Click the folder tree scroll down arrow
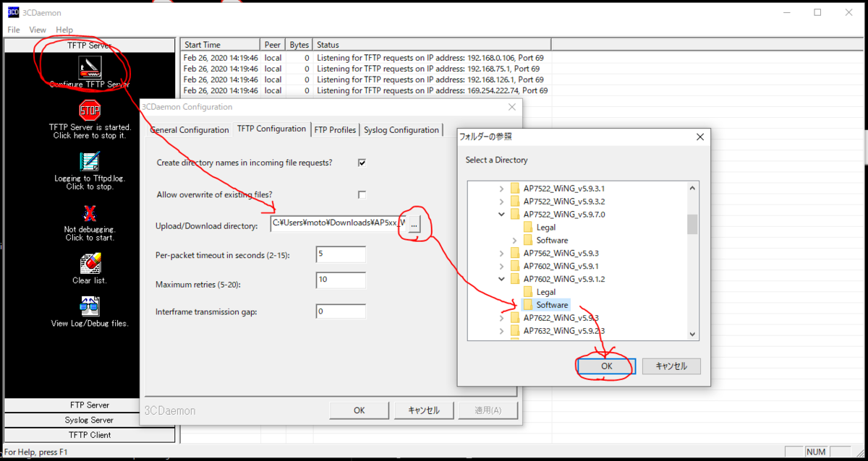Screen dimensions: 868x461 click(692, 334)
